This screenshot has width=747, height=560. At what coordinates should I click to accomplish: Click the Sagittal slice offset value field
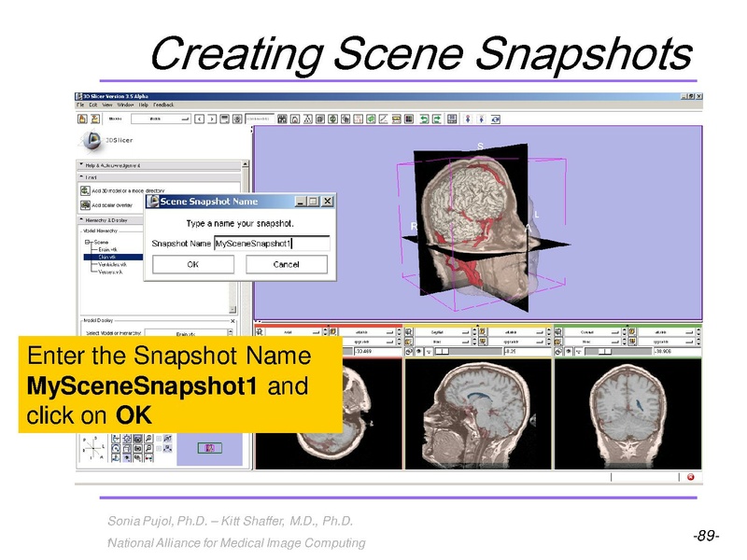click(528, 352)
